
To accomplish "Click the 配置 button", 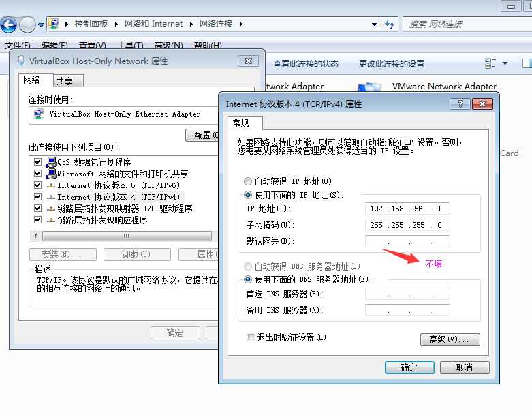I will 202,135.
